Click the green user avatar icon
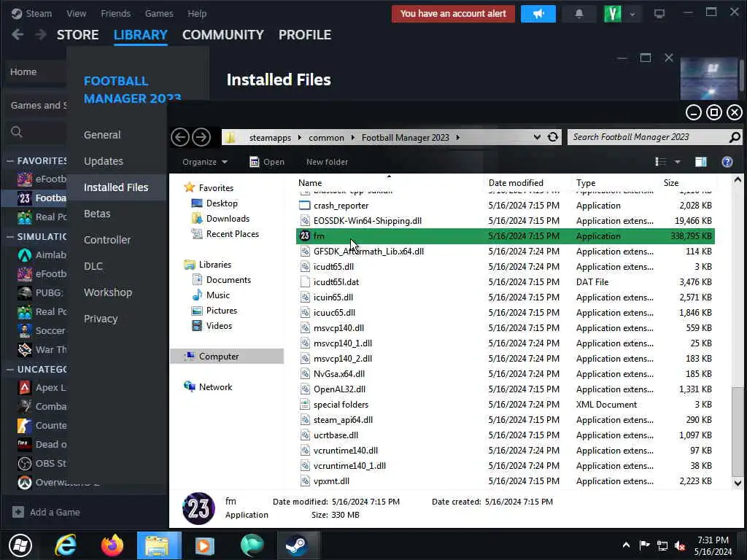The height and width of the screenshot is (560, 747). 612,14
